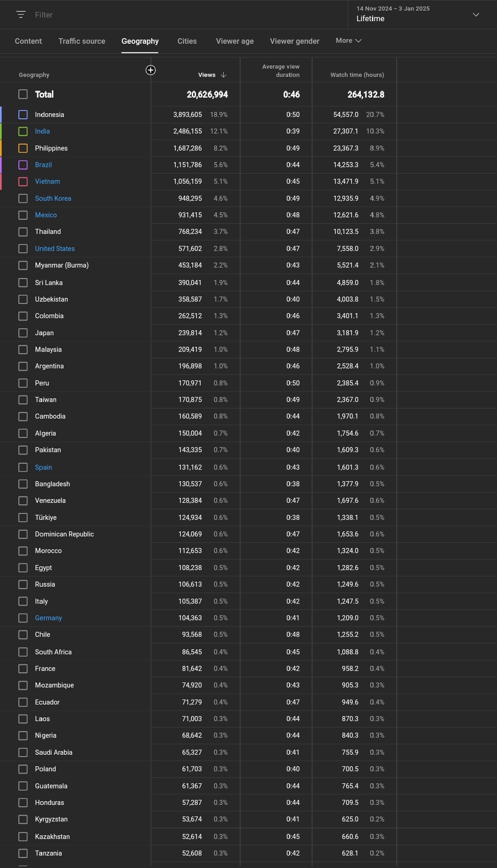
Task: Open the South Korea link
Action: [53, 198]
